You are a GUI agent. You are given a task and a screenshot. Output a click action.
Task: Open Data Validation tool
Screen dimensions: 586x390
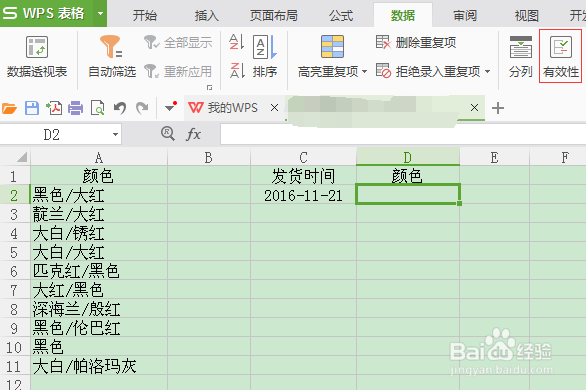coord(561,56)
